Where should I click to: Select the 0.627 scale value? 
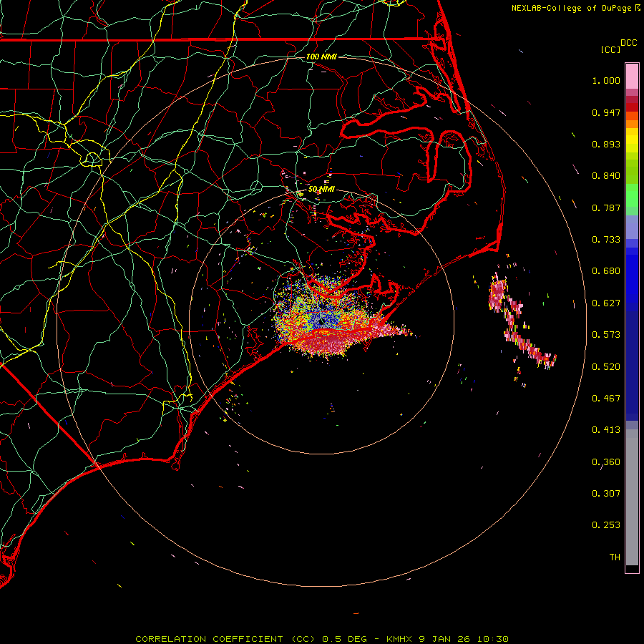pos(606,303)
